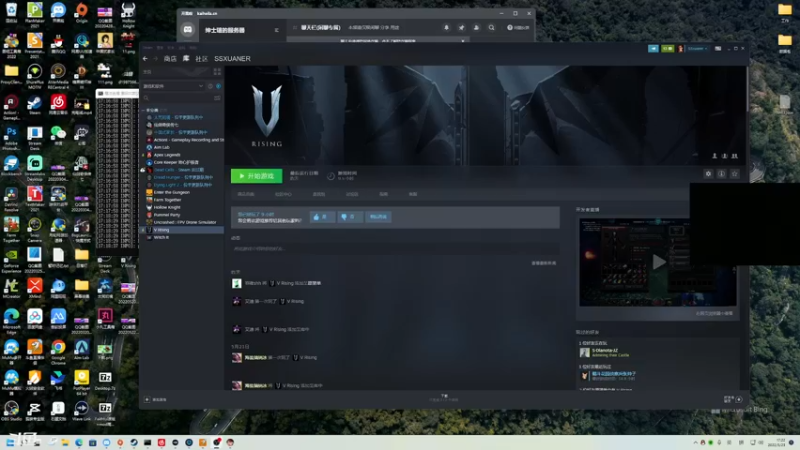Click notification bell in Kaihela window
The width and height of the screenshot is (800, 450).
pyautogui.click(x=446, y=28)
